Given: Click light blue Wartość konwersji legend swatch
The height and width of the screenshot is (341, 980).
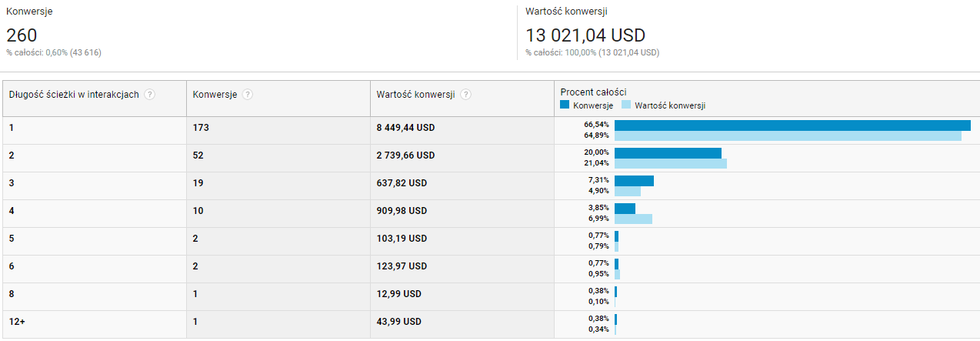Looking at the screenshot, I should pyautogui.click(x=626, y=105).
